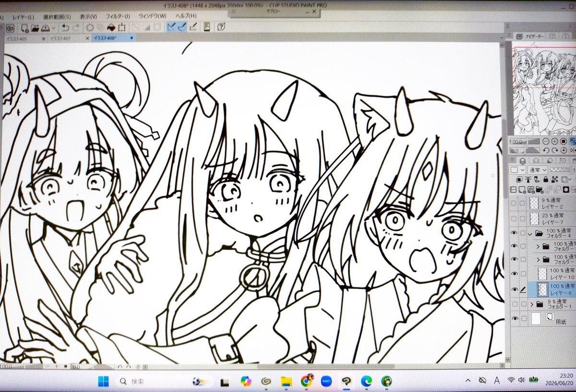Click the Clear (dotted circle) icon
This screenshot has height=392, width=576.
click(x=90, y=28)
